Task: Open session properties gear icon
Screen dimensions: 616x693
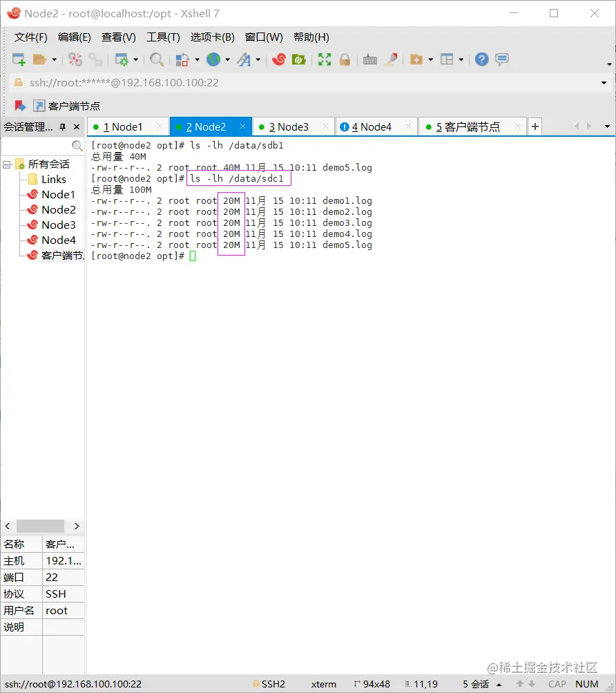Action: (x=121, y=59)
